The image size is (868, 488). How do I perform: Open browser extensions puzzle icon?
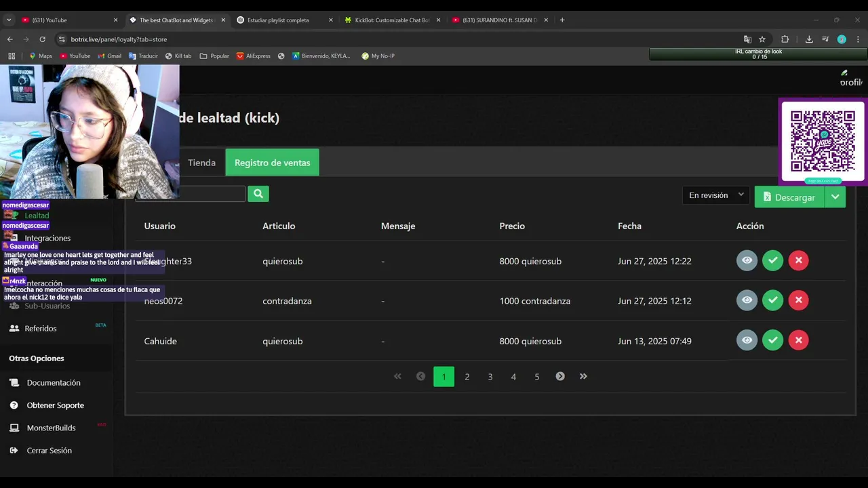tap(785, 39)
